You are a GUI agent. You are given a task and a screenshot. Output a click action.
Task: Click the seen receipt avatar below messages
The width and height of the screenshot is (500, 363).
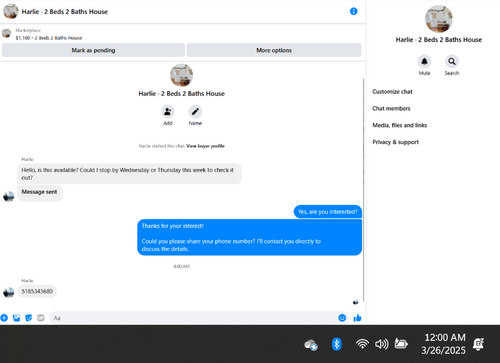click(356, 302)
